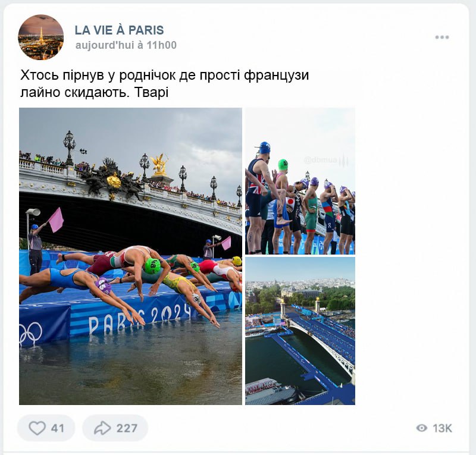The image size is (476, 455).
Task: Click the eye views icon
Action: tap(422, 428)
